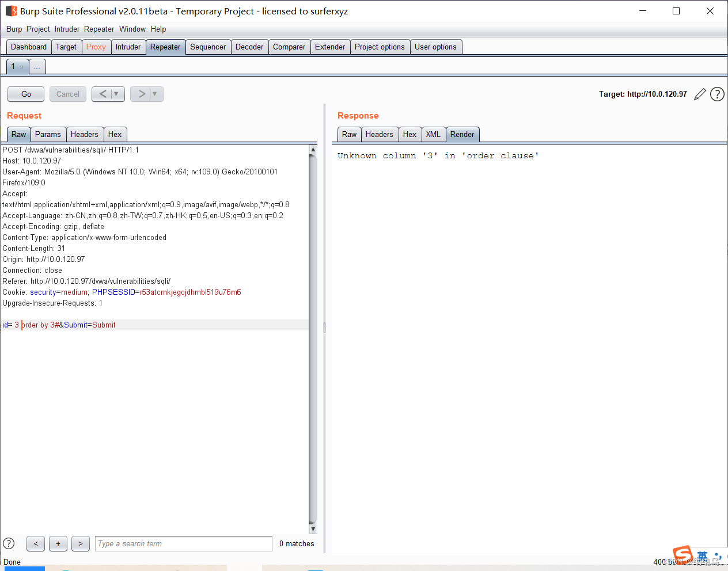Open the Repeater help question mark icon
Screen dimensions: 728x571
(717, 94)
